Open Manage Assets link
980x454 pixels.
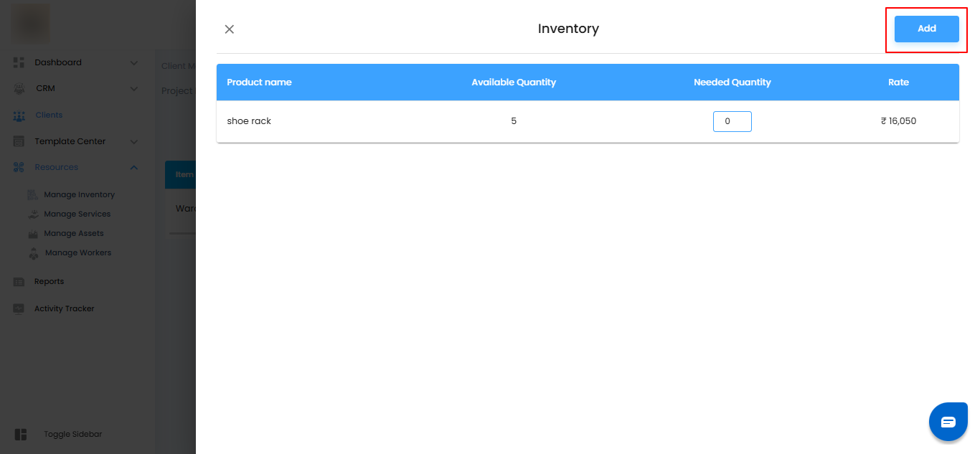[73, 233]
